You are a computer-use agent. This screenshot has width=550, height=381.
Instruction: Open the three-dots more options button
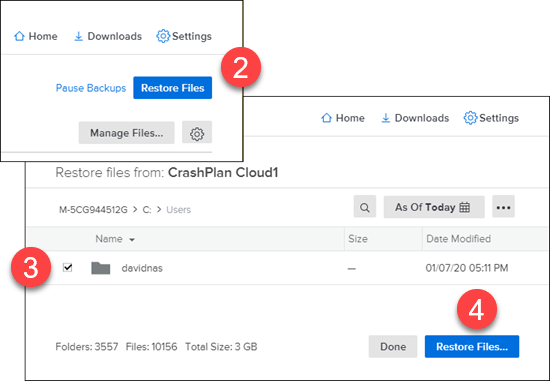pyautogui.click(x=503, y=207)
